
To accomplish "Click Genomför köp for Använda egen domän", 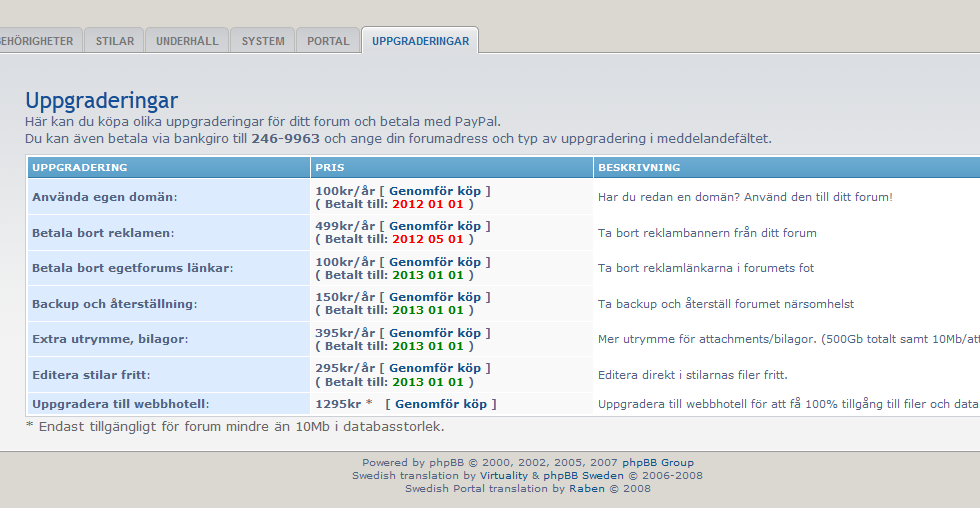I will (x=435, y=190).
